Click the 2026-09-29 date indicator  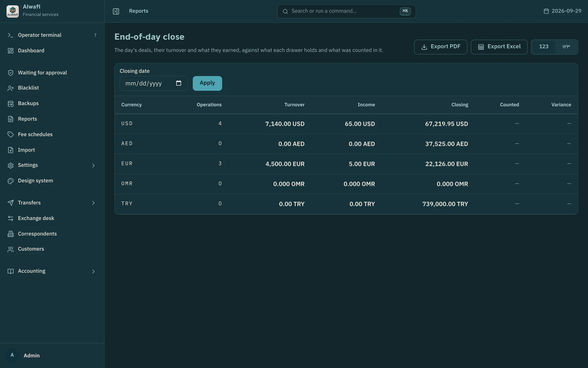point(562,11)
